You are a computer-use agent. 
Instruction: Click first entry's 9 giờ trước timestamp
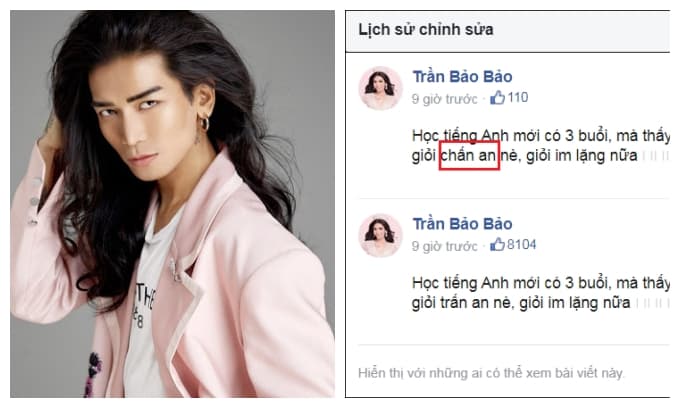point(445,99)
